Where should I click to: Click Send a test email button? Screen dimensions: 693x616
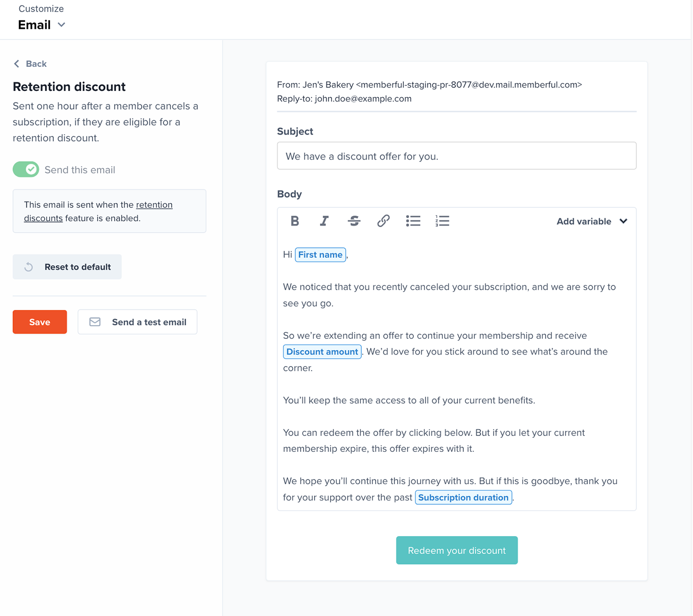click(x=138, y=322)
